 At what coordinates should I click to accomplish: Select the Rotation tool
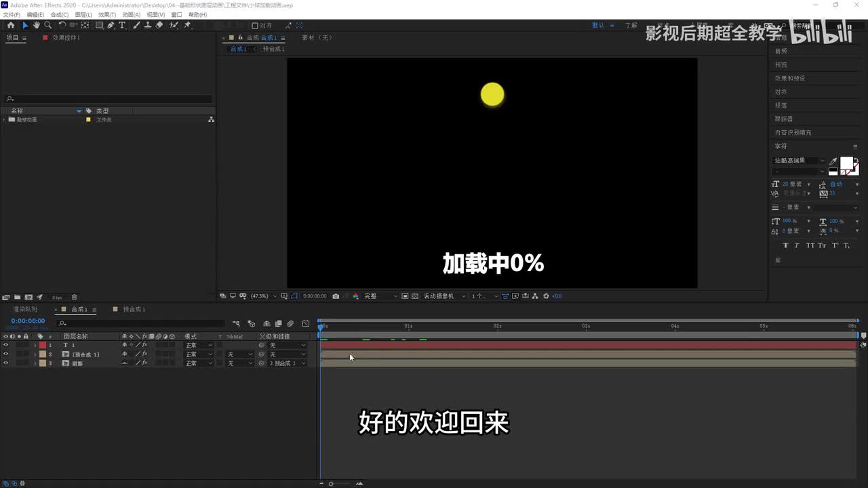click(x=62, y=25)
